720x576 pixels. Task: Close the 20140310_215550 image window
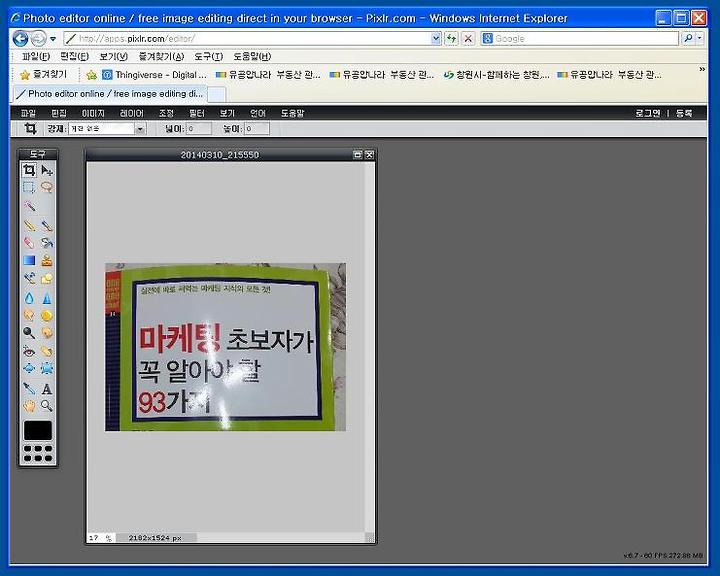pos(369,155)
